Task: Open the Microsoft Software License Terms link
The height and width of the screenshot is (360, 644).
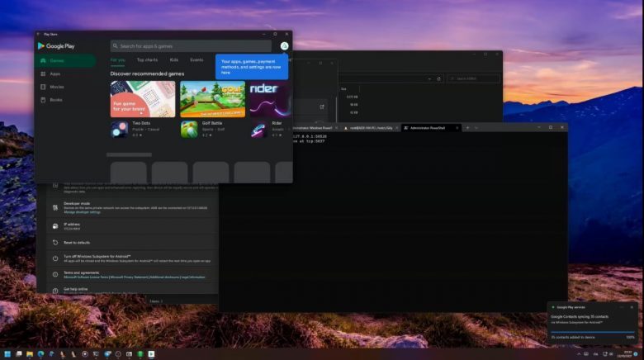Action: (x=86, y=277)
